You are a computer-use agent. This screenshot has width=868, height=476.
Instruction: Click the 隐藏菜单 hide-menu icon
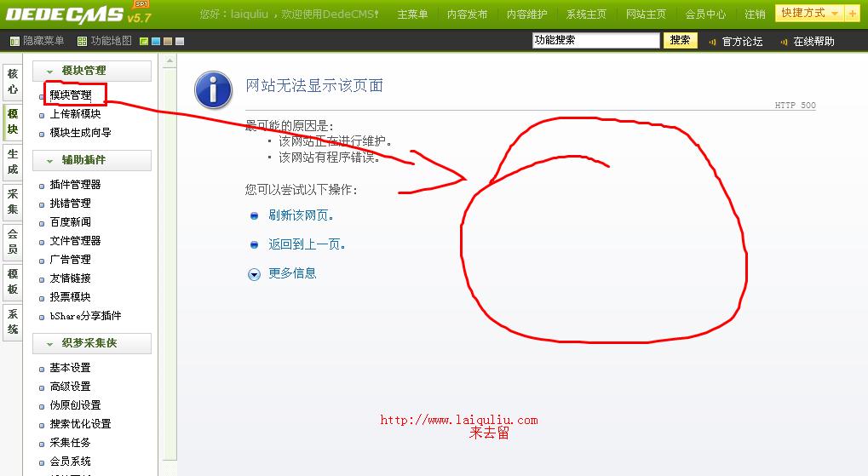click(15, 42)
